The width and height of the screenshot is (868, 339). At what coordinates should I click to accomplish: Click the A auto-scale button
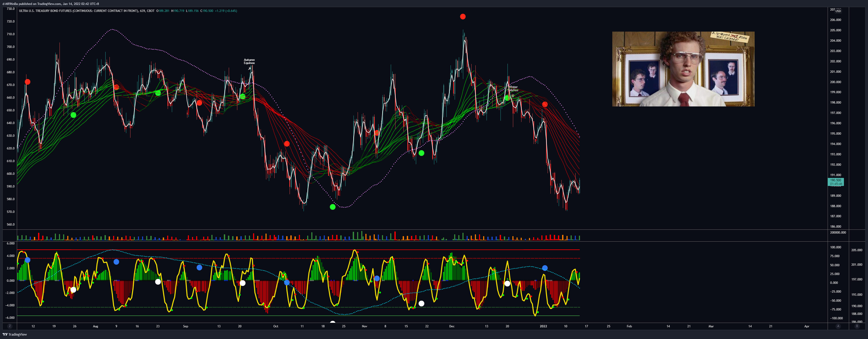[838, 326]
